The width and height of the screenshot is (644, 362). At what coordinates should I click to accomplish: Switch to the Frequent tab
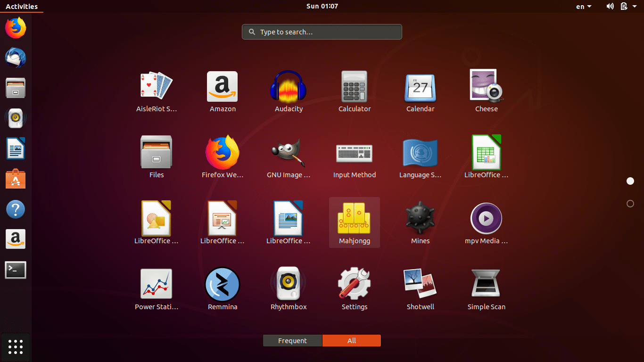(x=292, y=341)
